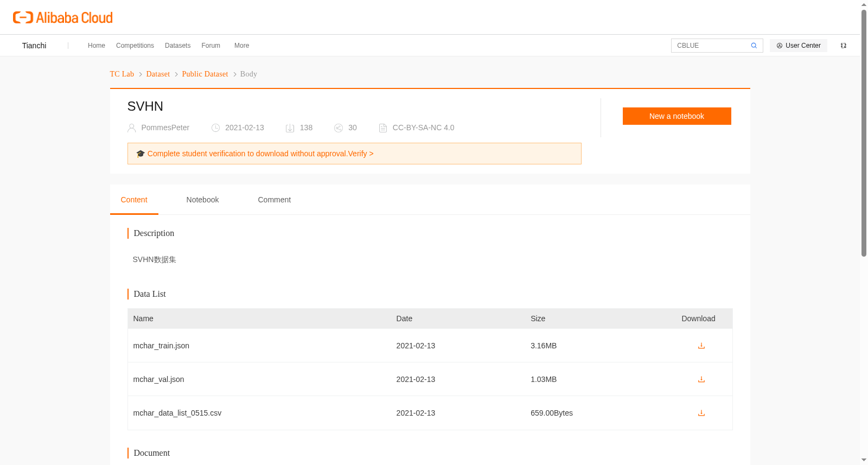Toggle fullscreen icon beside User Center

click(x=844, y=46)
